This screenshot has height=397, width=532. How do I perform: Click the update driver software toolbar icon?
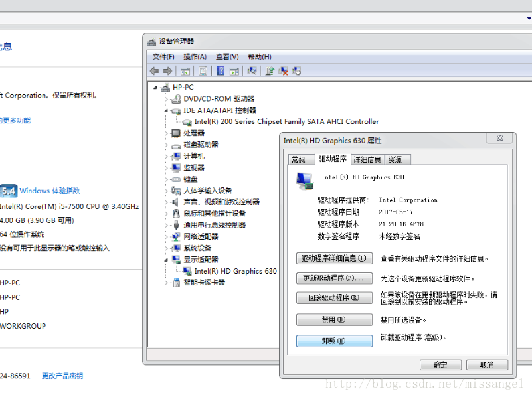coord(270,71)
